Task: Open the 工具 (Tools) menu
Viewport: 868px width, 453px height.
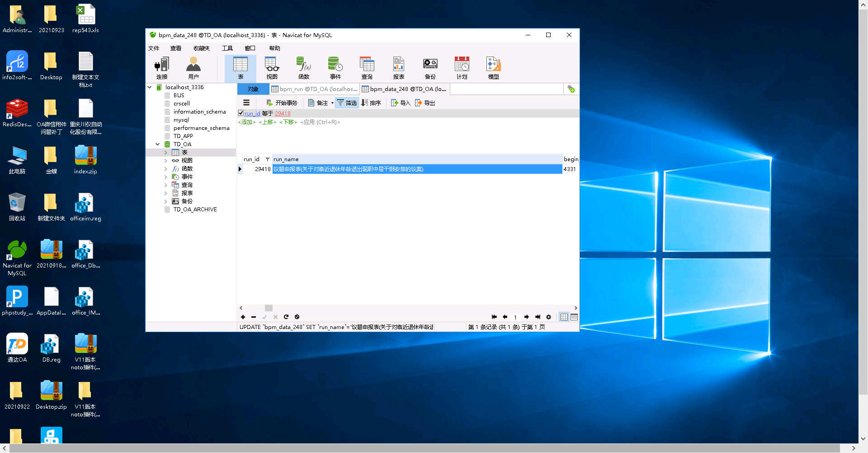Action: coord(227,48)
